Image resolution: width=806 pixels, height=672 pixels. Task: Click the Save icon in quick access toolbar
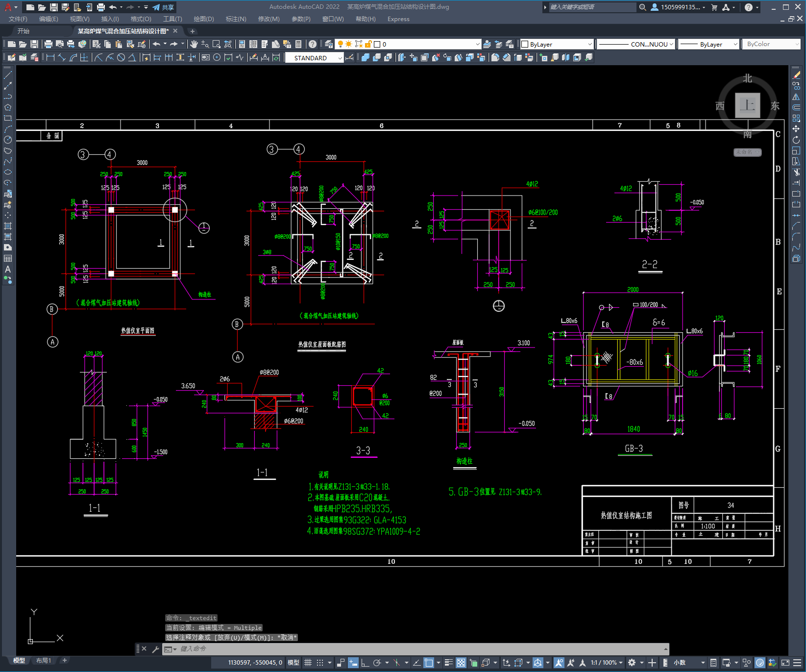click(x=54, y=7)
